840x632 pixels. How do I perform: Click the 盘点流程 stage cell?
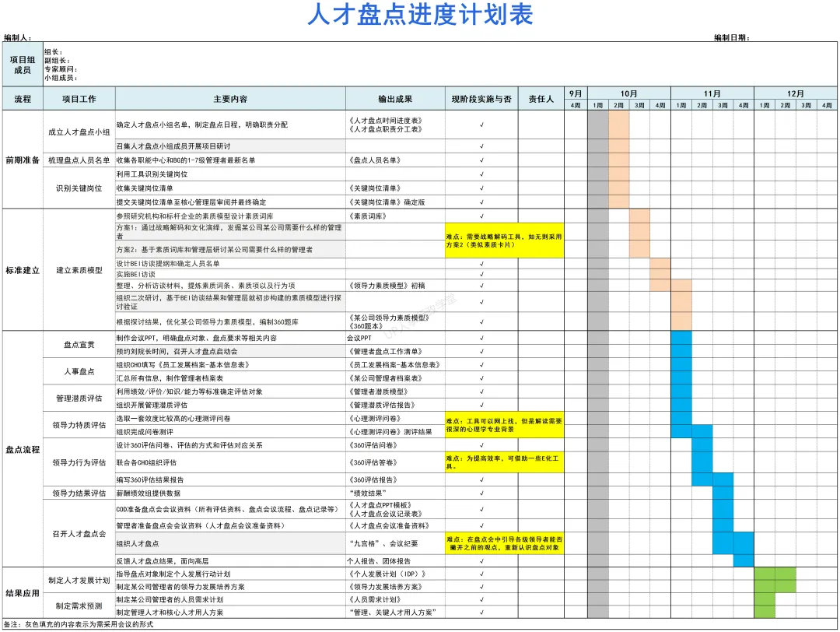[x=23, y=449]
